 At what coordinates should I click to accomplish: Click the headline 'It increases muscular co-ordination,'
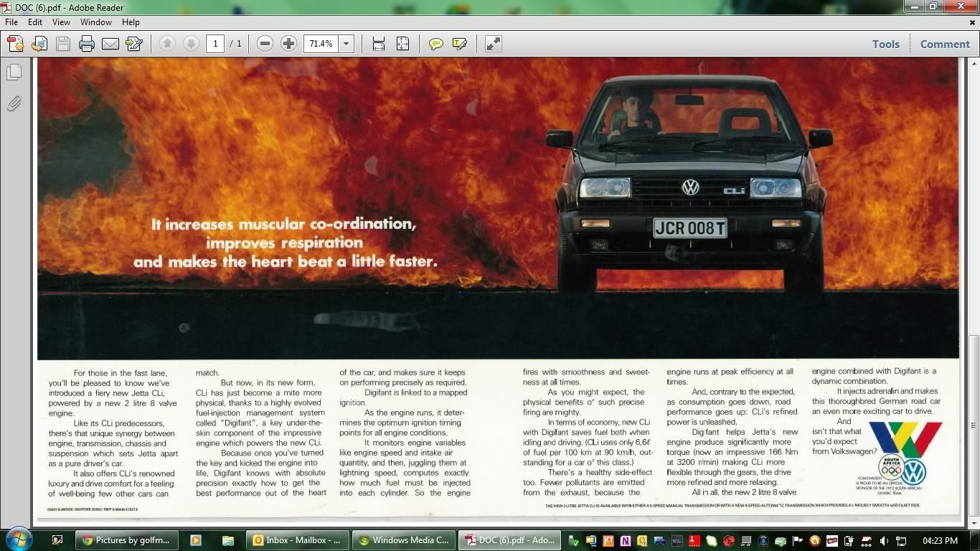283,224
